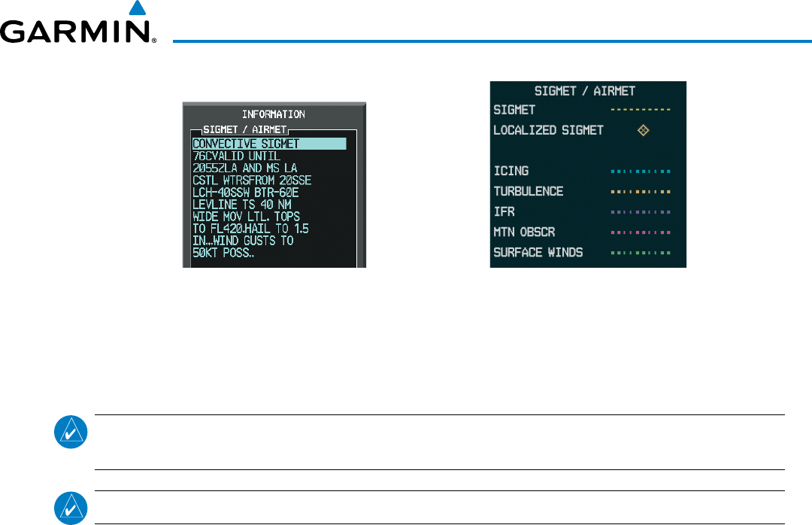Screen dimensions: 812x525
Task: Click the 'LCH-40SSW BTR-60E' line
Action: click(x=246, y=193)
